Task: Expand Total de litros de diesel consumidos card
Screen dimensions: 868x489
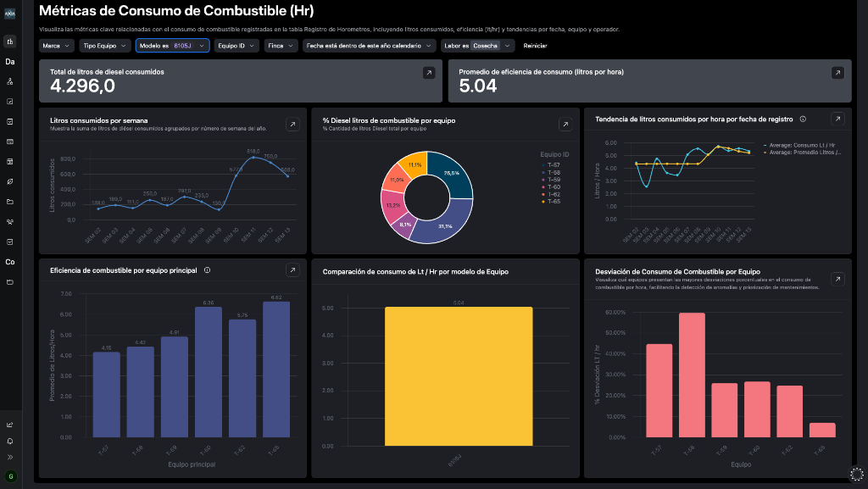Action: pos(429,73)
